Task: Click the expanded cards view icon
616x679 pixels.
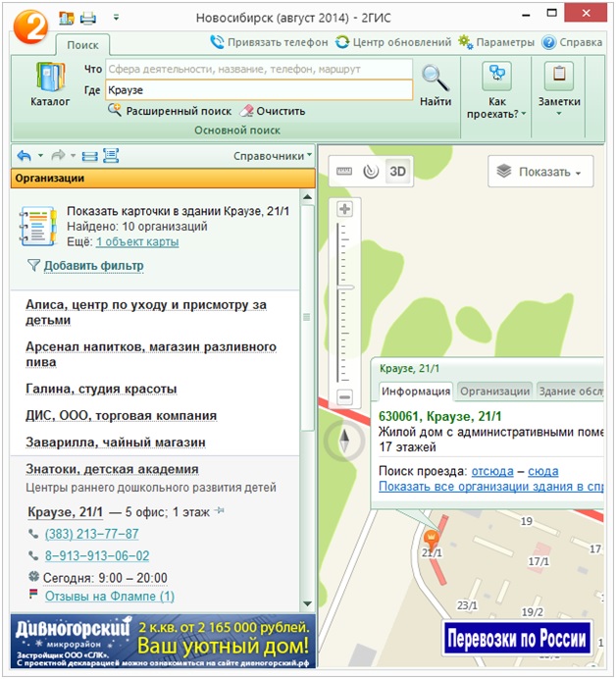Action: [x=111, y=155]
